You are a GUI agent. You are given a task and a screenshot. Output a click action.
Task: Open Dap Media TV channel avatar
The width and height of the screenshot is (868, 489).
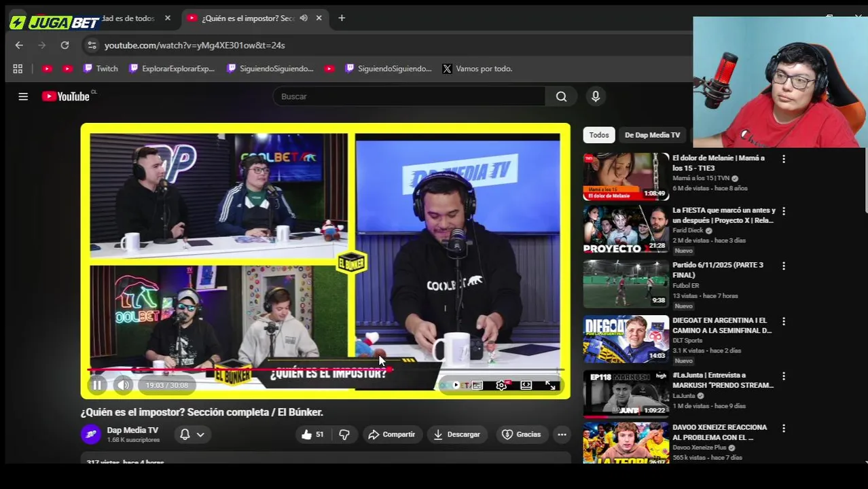(90, 434)
